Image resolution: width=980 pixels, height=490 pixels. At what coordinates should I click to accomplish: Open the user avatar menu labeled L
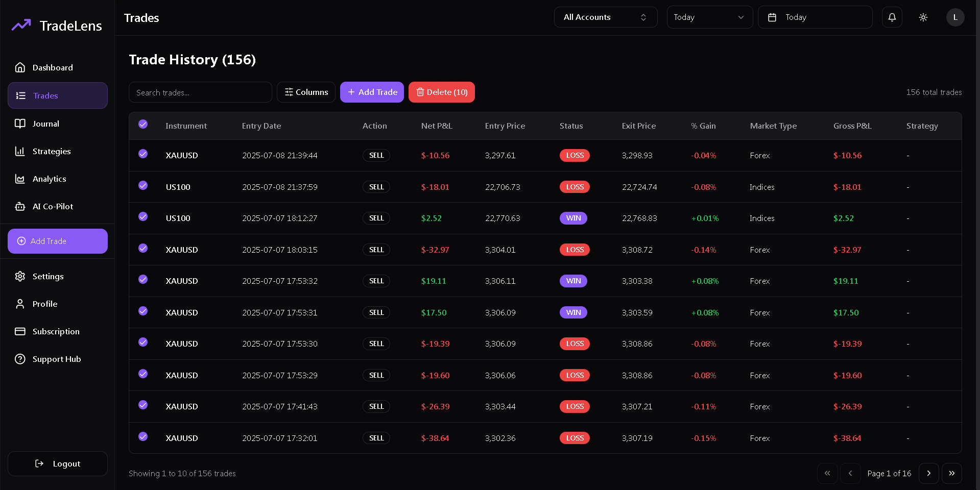pyautogui.click(x=955, y=17)
